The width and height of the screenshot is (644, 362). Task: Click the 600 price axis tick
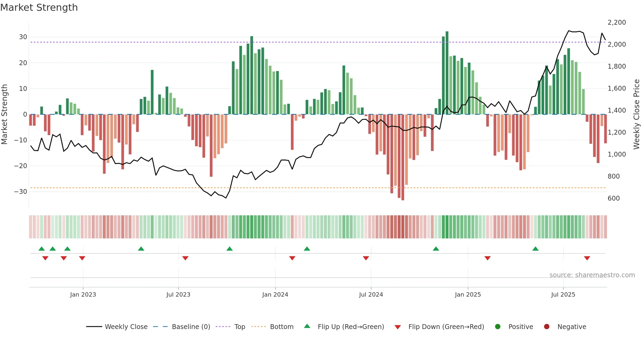click(614, 198)
